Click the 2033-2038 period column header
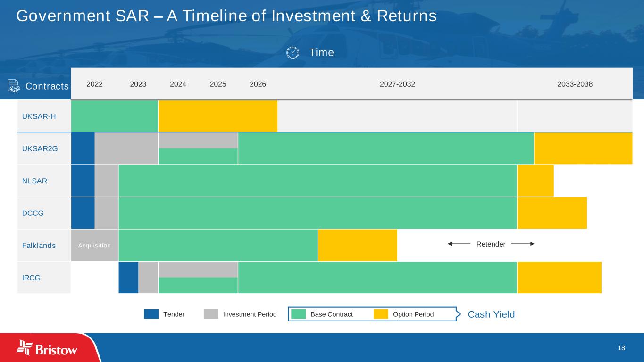This screenshot has width=644, height=362. (x=575, y=84)
